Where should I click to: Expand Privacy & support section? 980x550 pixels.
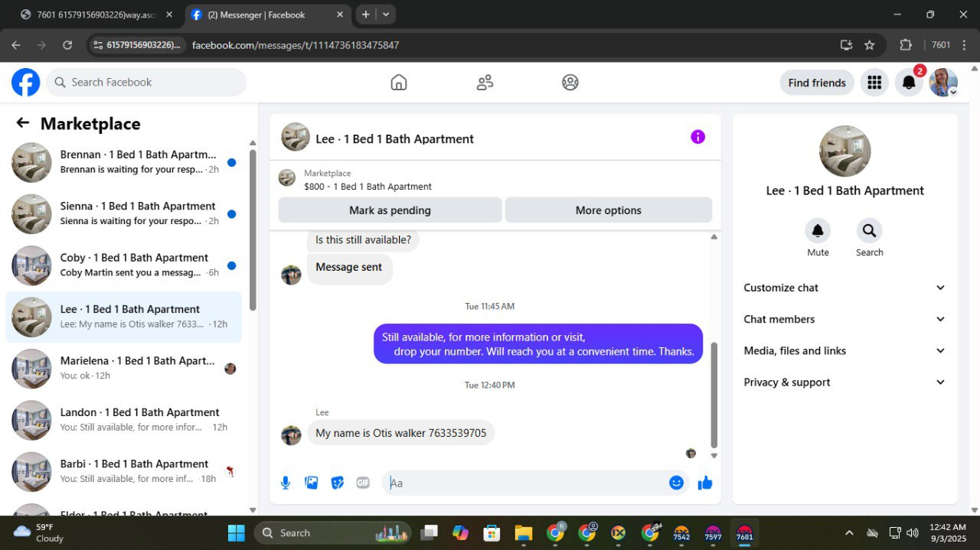tap(845, 382)
